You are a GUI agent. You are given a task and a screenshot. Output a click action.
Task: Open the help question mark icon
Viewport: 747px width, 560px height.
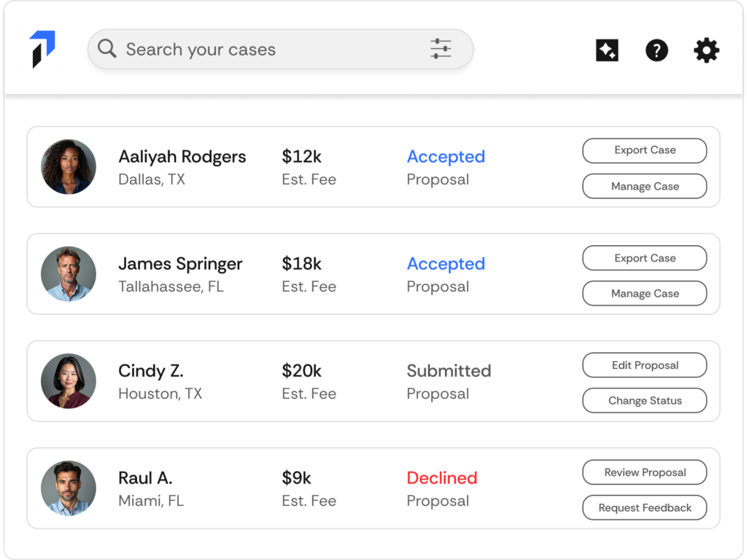(x=657, y=50)
